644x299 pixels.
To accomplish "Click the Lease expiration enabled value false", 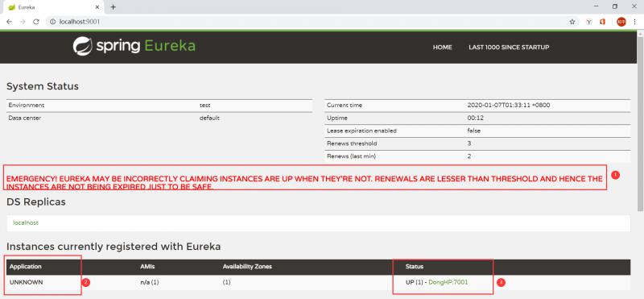I will point(474,131).
